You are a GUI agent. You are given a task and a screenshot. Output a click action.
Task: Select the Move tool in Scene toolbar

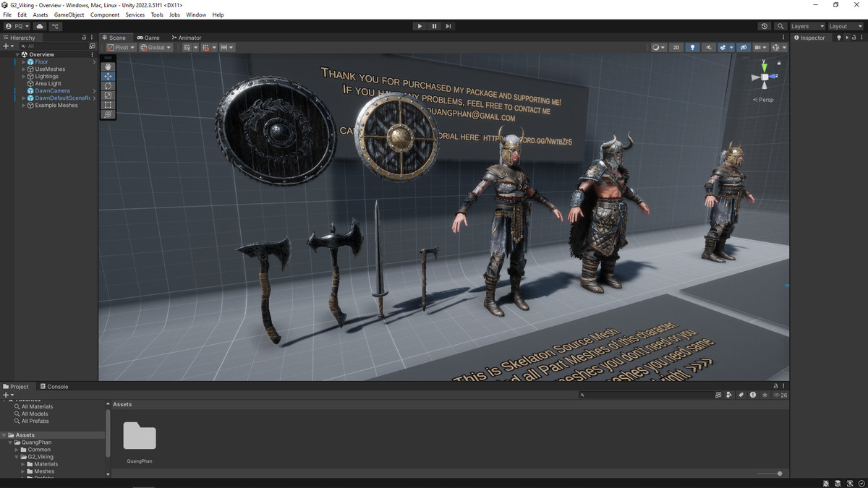pyautogui.click(x=108, y=76)
